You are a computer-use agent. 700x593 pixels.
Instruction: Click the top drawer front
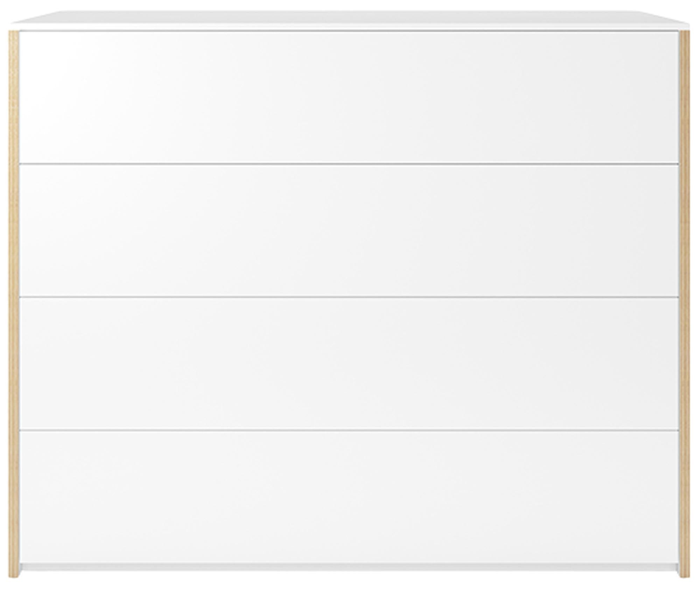[350, 97]
